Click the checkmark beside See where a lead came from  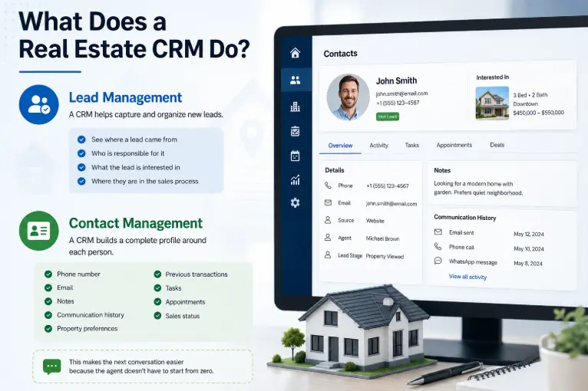(81, 140)
